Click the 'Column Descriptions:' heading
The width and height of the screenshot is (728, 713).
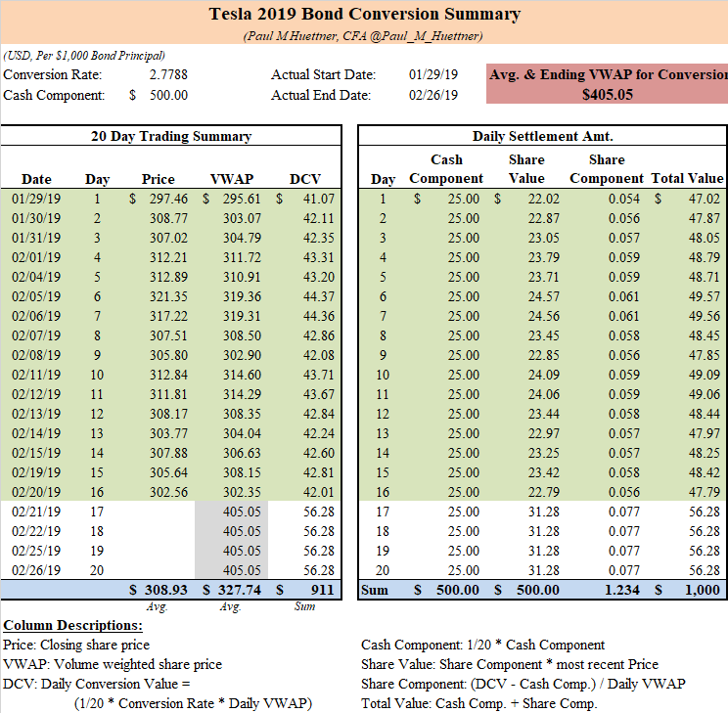(x=72, y=625)
